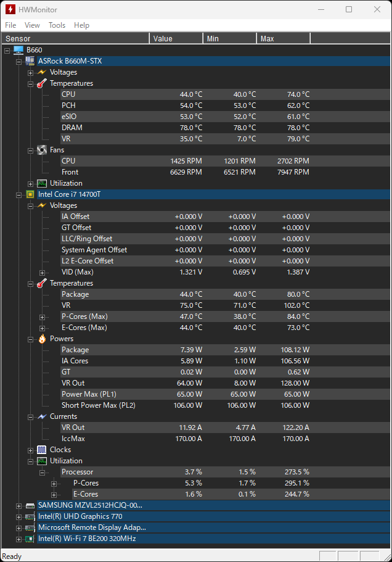Open the View menu

tap(32, 25)
